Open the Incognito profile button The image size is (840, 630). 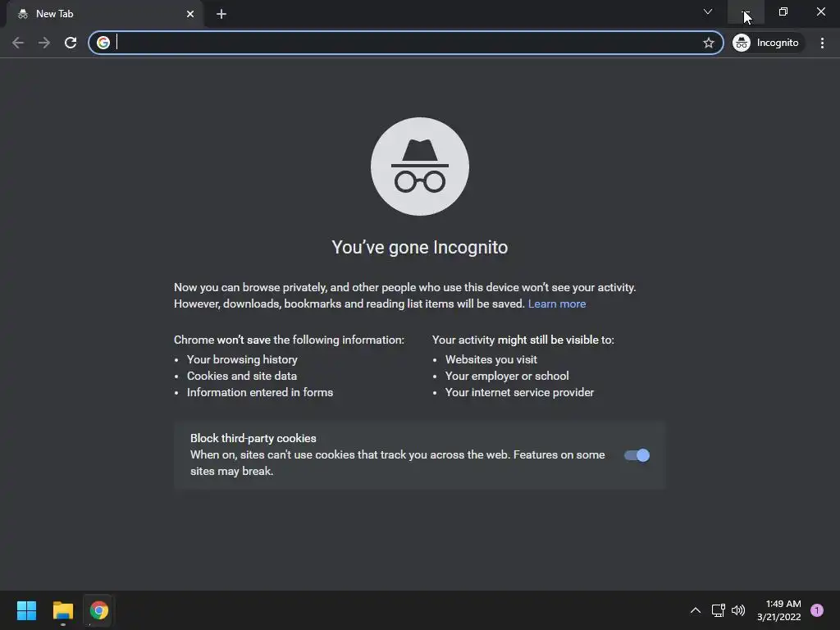point(767,43)
